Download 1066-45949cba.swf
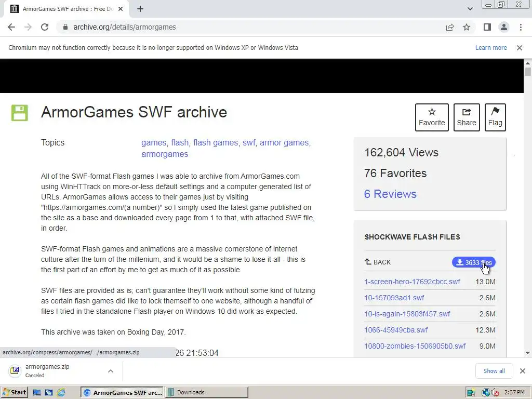Viewport: 532px width, 399px height. [x=396, y=330]
